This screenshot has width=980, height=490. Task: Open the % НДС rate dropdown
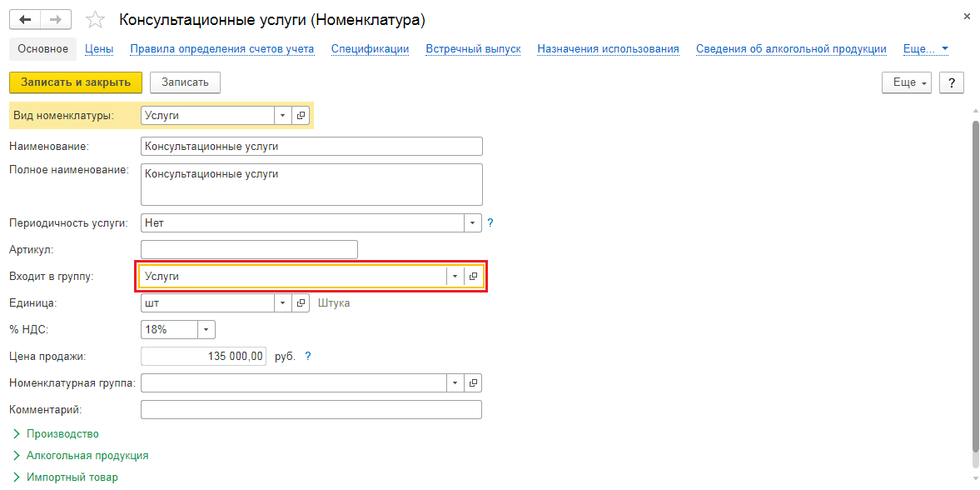point(206,330)
